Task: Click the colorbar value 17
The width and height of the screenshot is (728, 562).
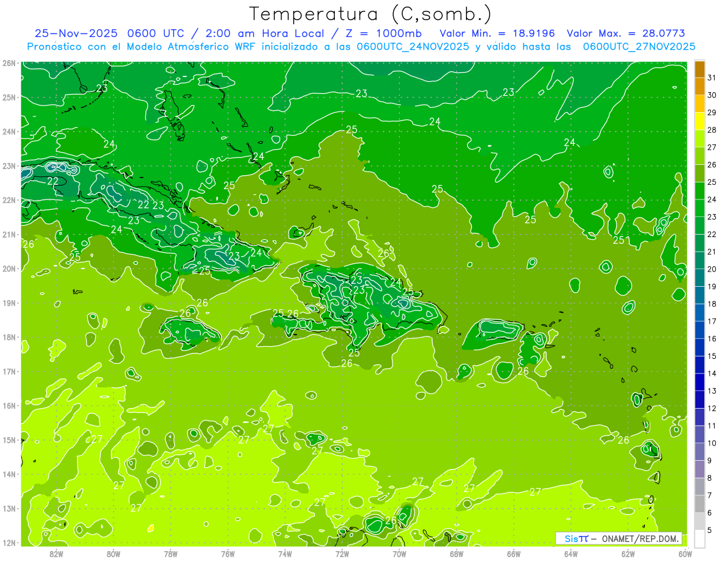Action: [x=713, y=321]
